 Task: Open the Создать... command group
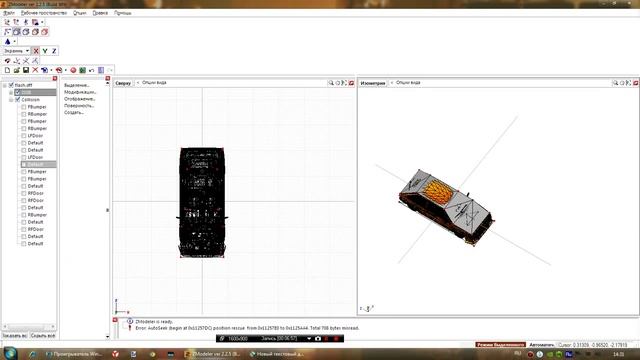pos(74,112)
